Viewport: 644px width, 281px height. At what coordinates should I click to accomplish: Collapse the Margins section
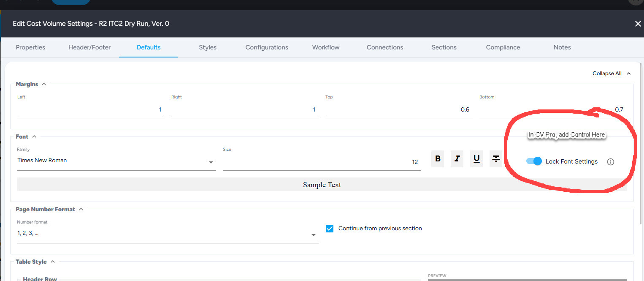[44, 84]
